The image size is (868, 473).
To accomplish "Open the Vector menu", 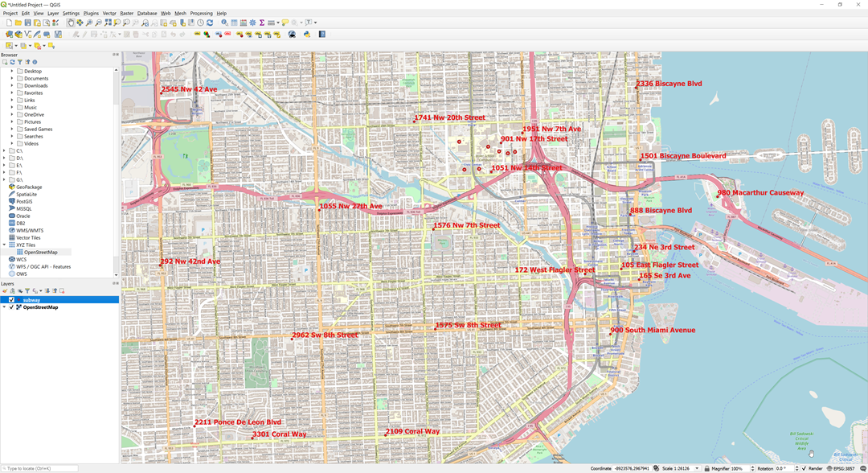I will coord(109,14).
